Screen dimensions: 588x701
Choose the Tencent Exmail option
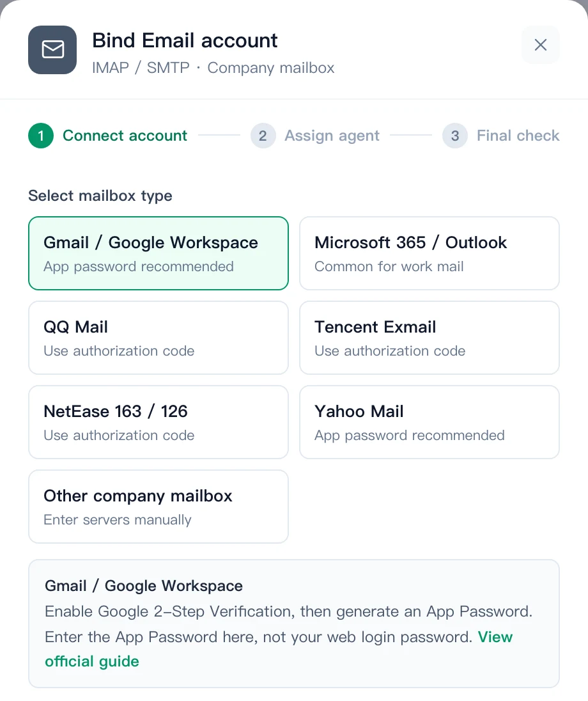429,338
